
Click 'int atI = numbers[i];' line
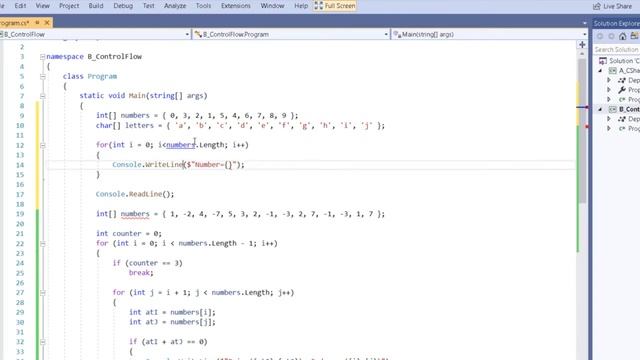tap(172, 312)
